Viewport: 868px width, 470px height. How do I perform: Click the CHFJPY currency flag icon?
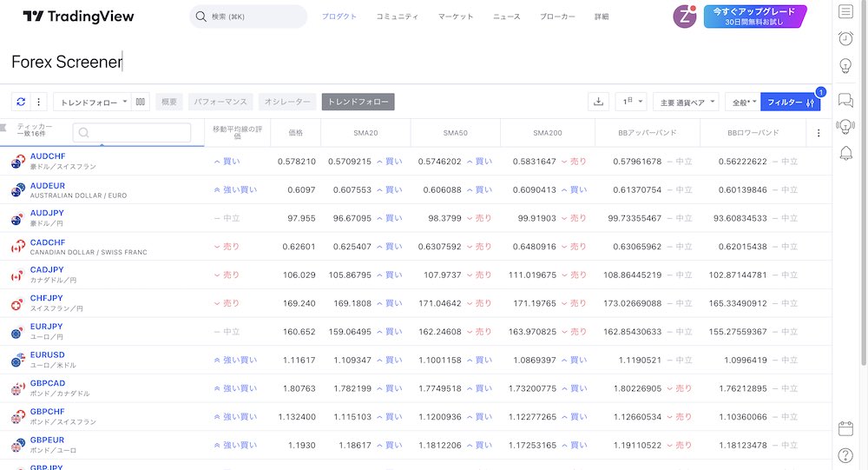click(x=17, y=304)
